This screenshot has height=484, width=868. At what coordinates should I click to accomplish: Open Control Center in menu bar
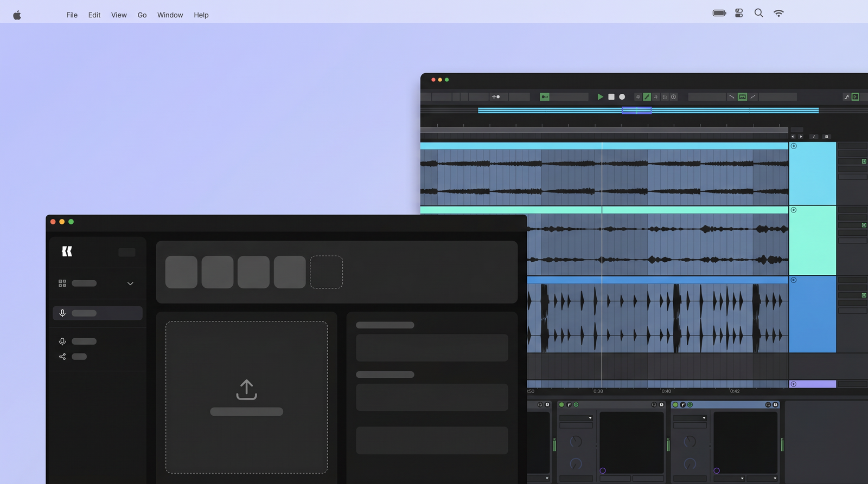click(x=739, y=13)
